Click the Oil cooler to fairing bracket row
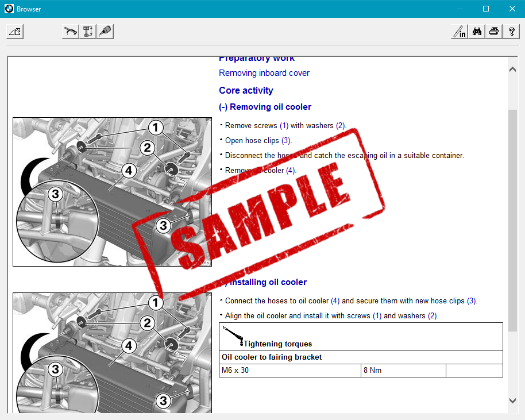This screenshot has height=420, width=525. click(x=361, y=357)
